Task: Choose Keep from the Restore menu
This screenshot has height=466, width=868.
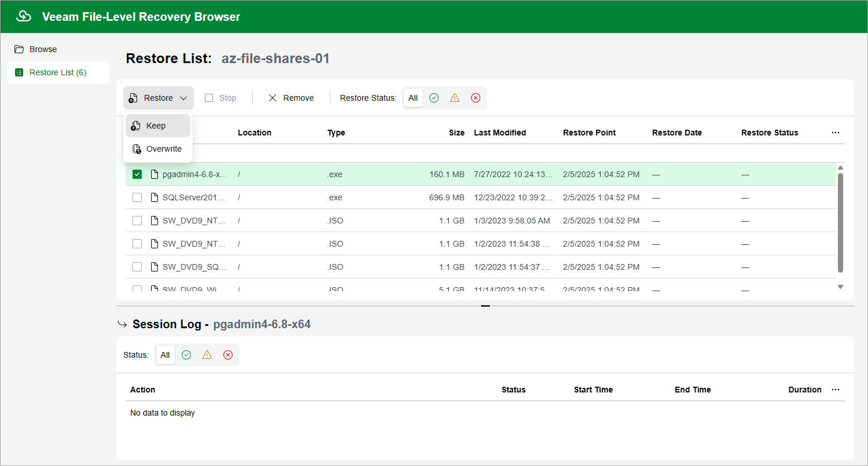Action: 158,126
